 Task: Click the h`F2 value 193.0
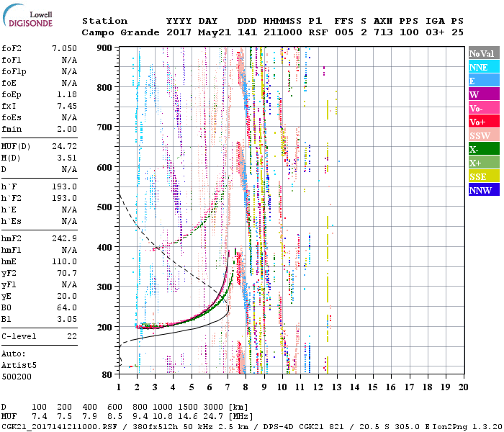point(64,198)
